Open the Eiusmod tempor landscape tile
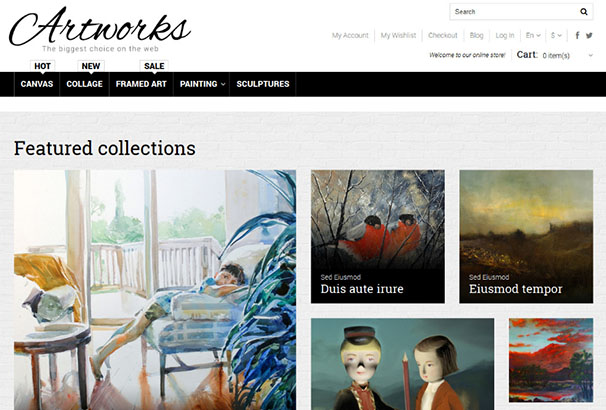The image size is (606, 410). tap(526, 236)
